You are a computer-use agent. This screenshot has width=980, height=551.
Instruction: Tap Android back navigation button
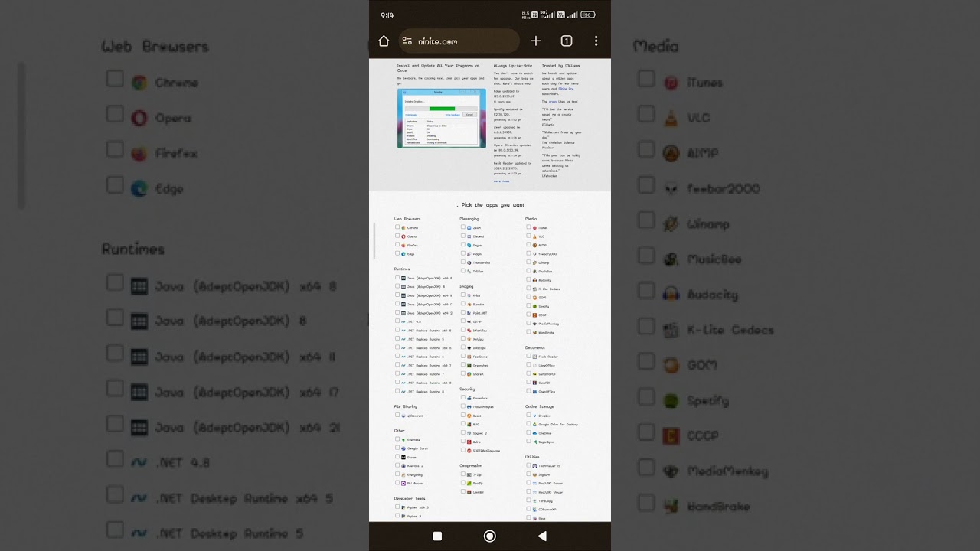[542, 536]
